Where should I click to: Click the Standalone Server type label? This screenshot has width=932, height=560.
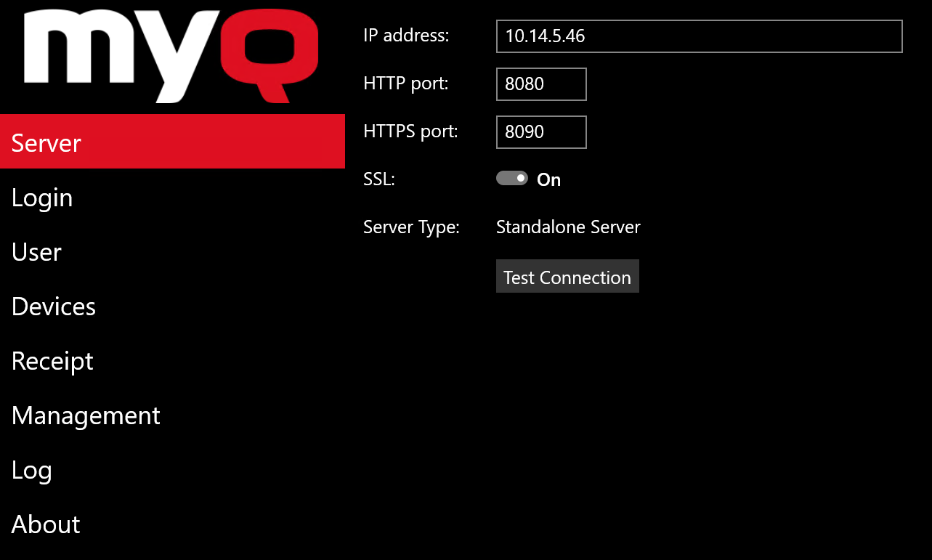[567, 227]
